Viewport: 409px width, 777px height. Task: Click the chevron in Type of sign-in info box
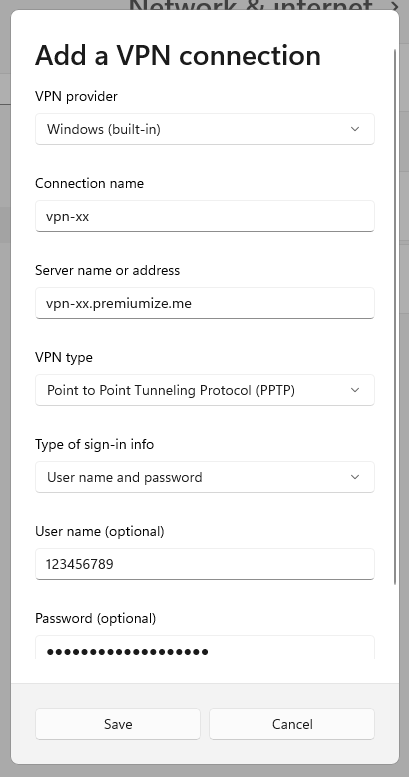point(355,477)
